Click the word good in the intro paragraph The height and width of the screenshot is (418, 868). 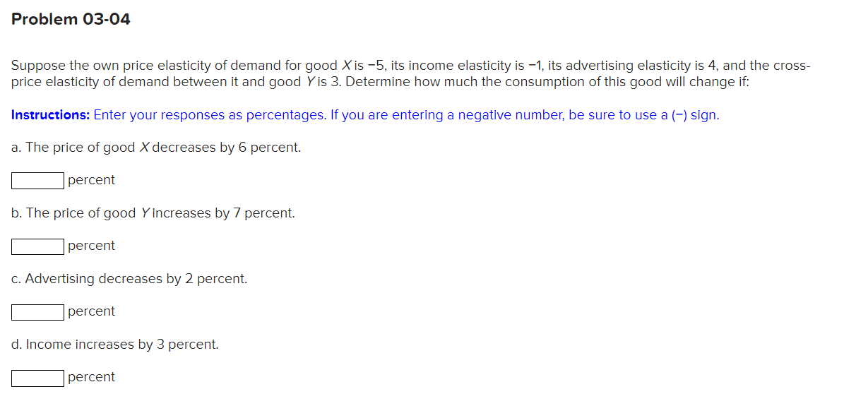click(302, 65)
